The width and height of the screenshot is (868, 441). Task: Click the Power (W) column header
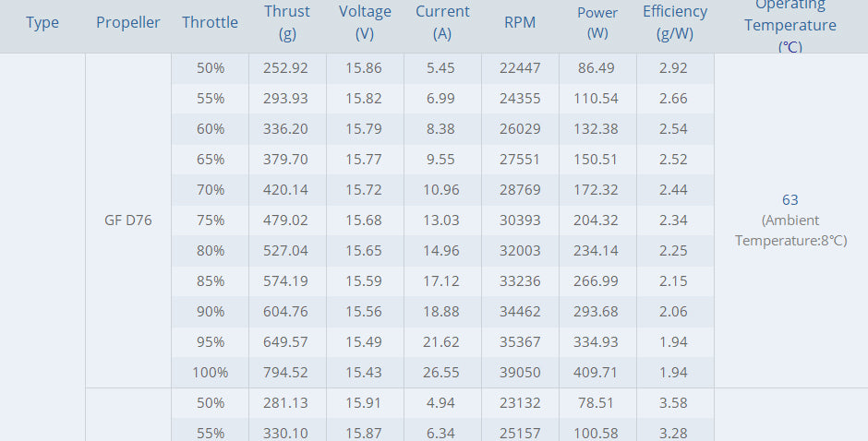[x=597, y=23]
